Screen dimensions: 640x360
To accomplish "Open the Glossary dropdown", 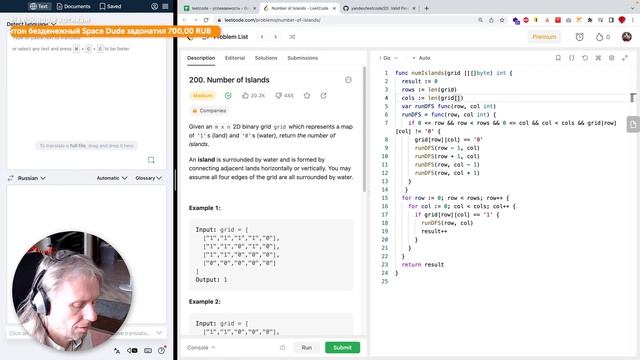I will coord(149,178).
